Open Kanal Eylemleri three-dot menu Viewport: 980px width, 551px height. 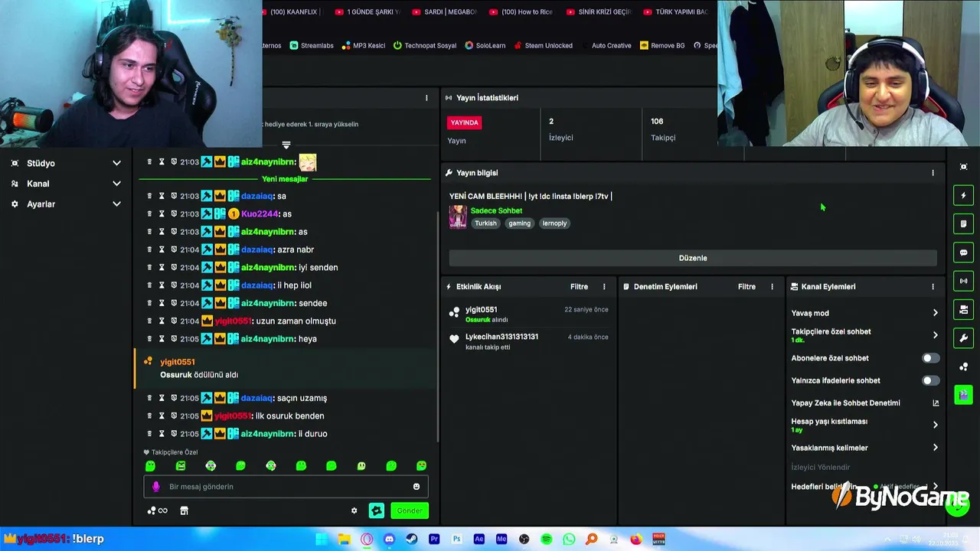(933, 287)
